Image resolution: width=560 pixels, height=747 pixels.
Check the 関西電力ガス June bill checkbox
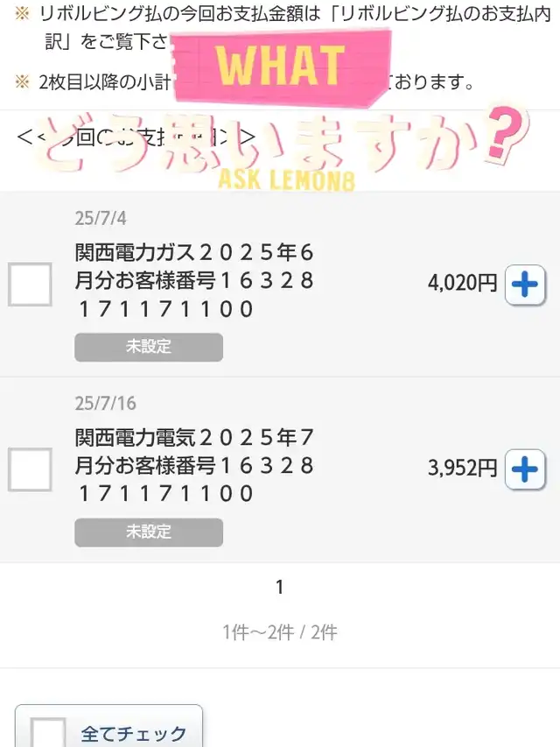coord(30,284)
